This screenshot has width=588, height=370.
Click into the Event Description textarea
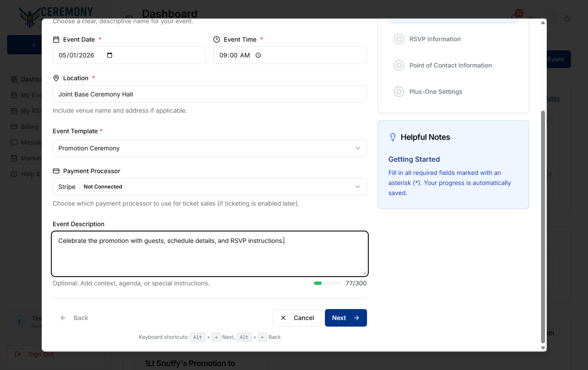(x=210, y=254)
